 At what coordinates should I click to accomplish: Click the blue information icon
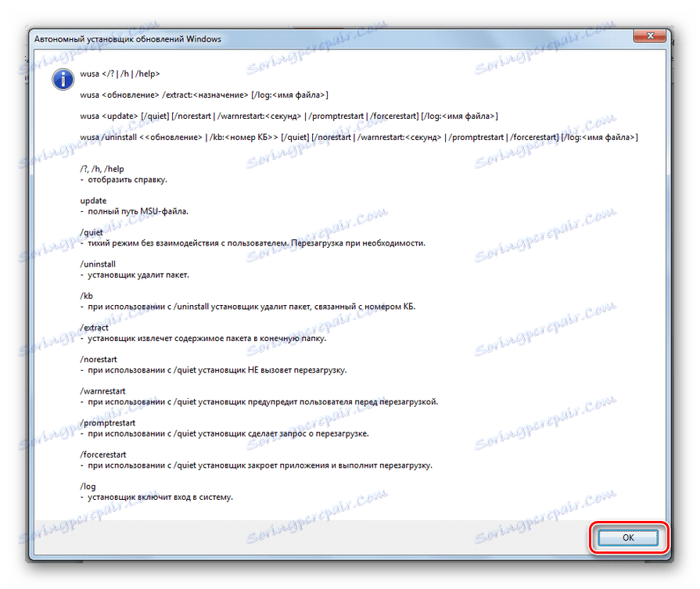63,80
